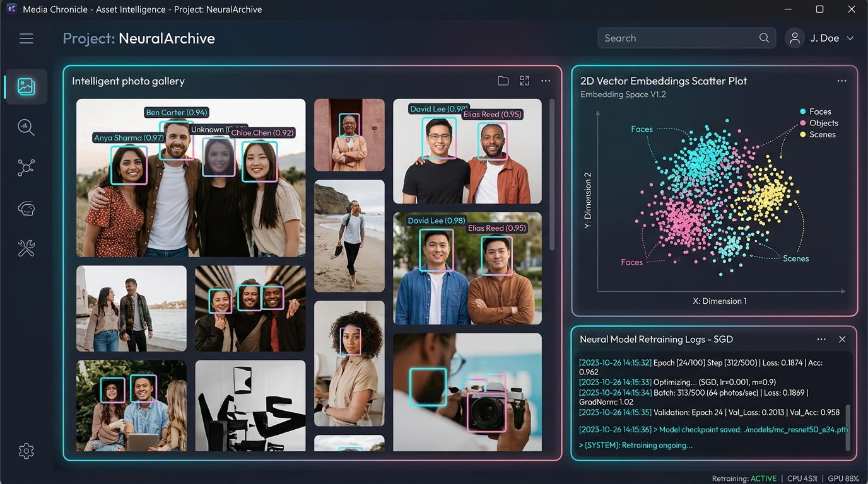
Task: Click the Retraining: ACTIVE status
Action: [x=744, y=478]
